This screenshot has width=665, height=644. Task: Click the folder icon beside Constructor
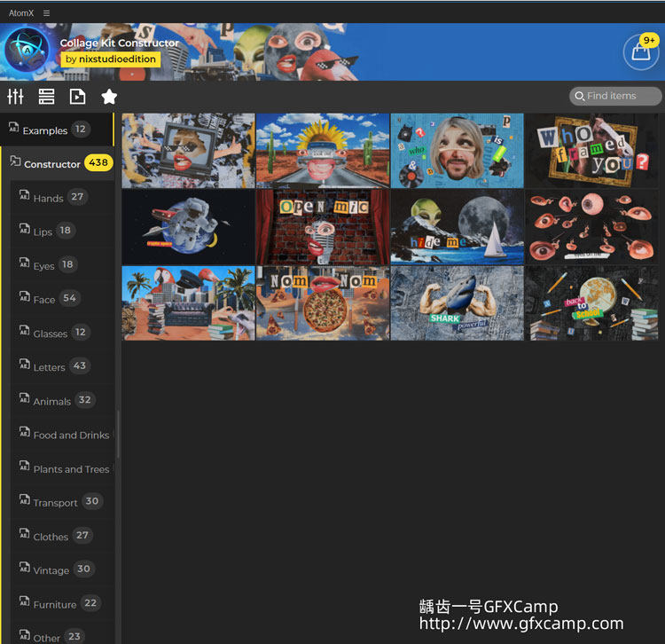point(15,161)
